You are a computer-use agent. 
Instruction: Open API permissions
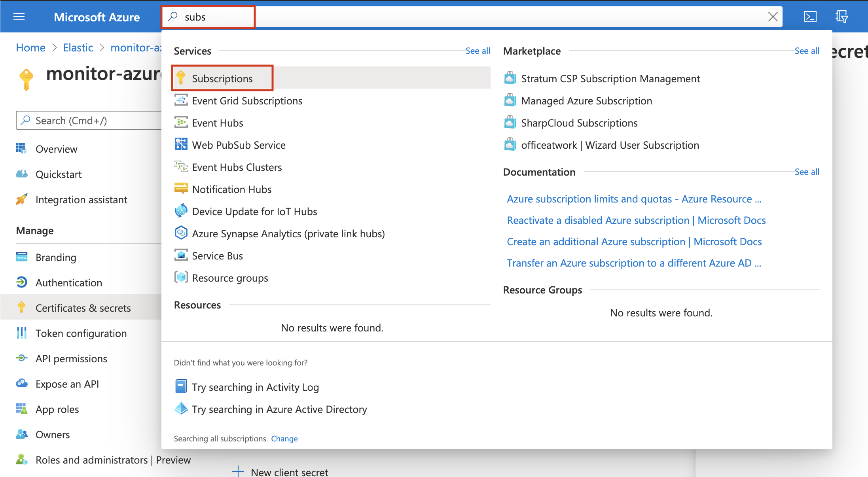[71, 358]
